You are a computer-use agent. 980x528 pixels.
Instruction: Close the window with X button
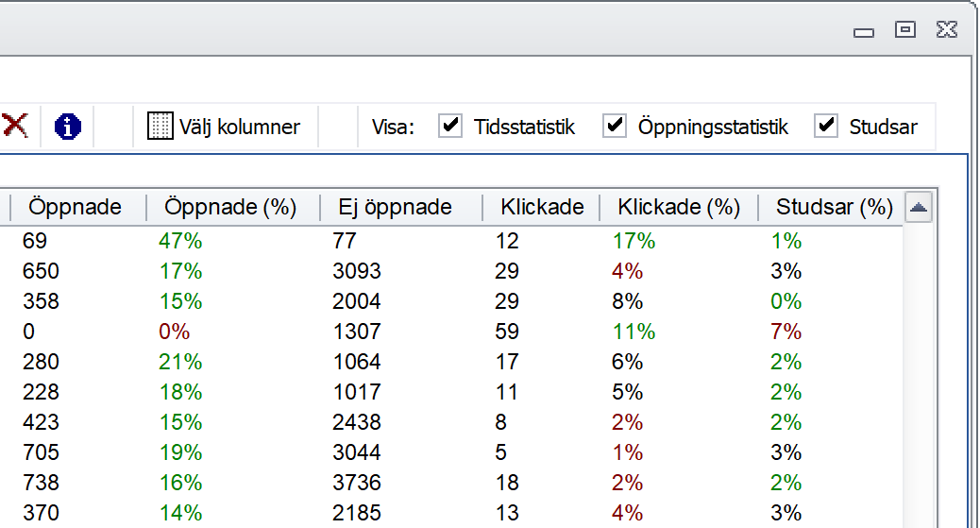pos(947,29)
